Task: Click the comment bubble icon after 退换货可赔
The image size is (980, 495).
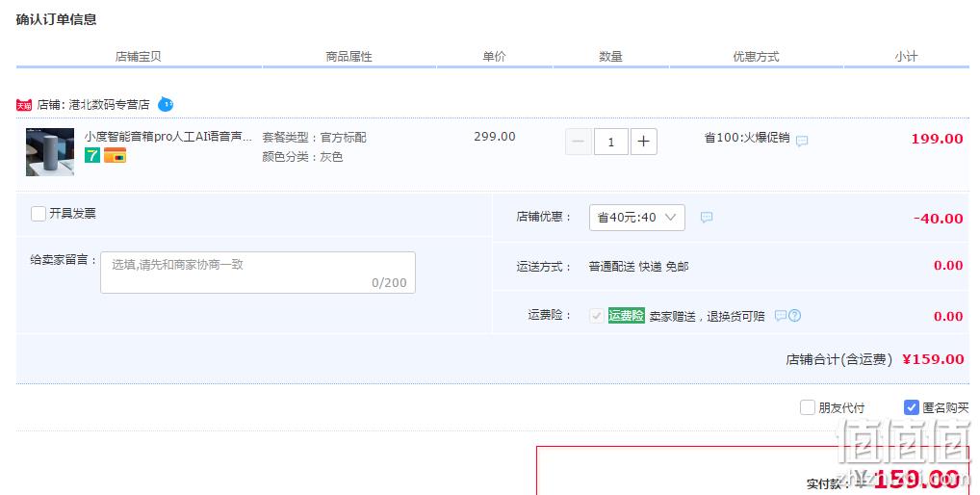Action: click(x=780, y=316)
